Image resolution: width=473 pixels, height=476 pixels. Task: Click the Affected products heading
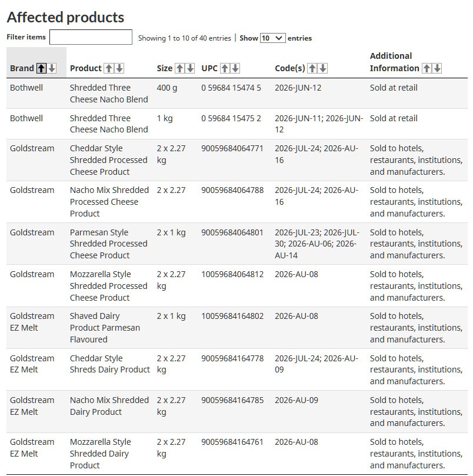pos(65,17)
